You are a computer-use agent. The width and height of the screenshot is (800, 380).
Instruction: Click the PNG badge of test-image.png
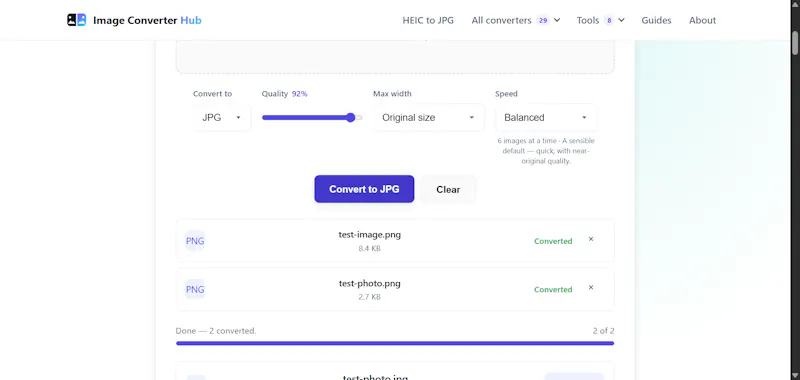point(195,241)
